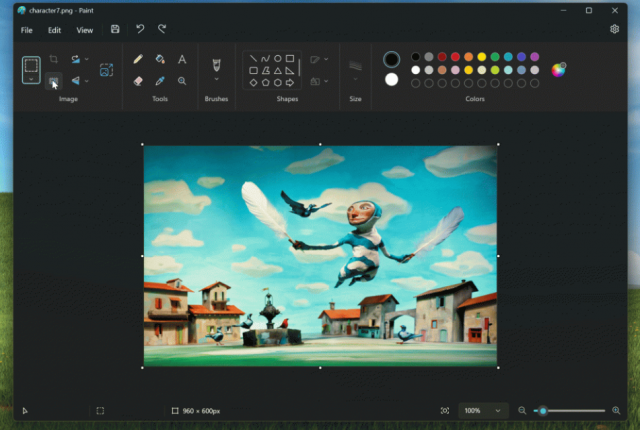Click Fit to window icon in status bar

click(x=445, y=410)
